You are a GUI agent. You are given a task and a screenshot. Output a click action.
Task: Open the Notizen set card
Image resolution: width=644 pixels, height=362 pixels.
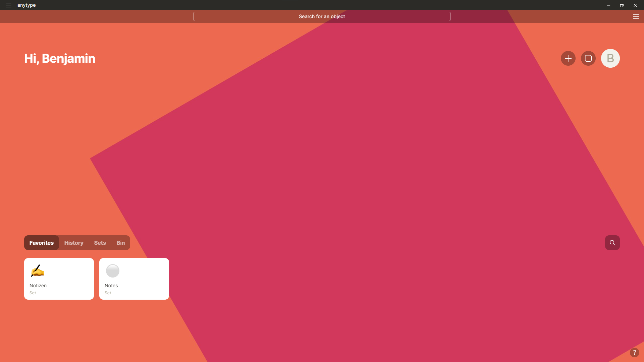(x=59, y=279)
